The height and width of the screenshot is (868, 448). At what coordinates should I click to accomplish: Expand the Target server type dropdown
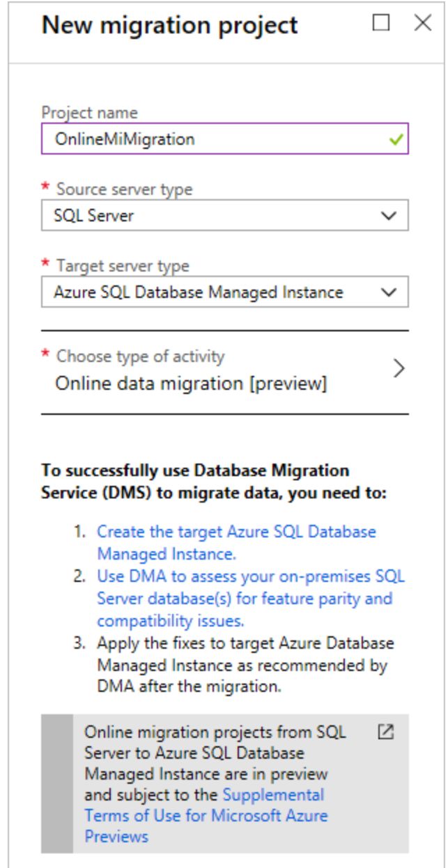(x=224, y=292)
